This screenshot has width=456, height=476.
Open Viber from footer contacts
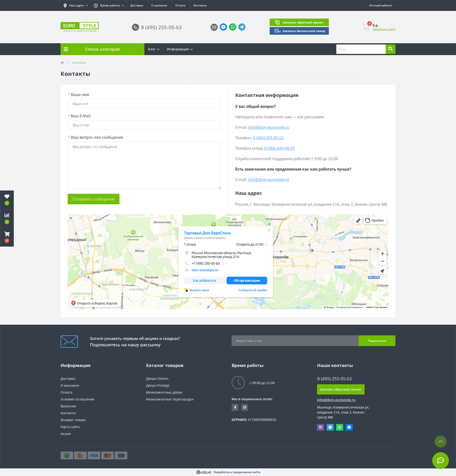(321, 427)
